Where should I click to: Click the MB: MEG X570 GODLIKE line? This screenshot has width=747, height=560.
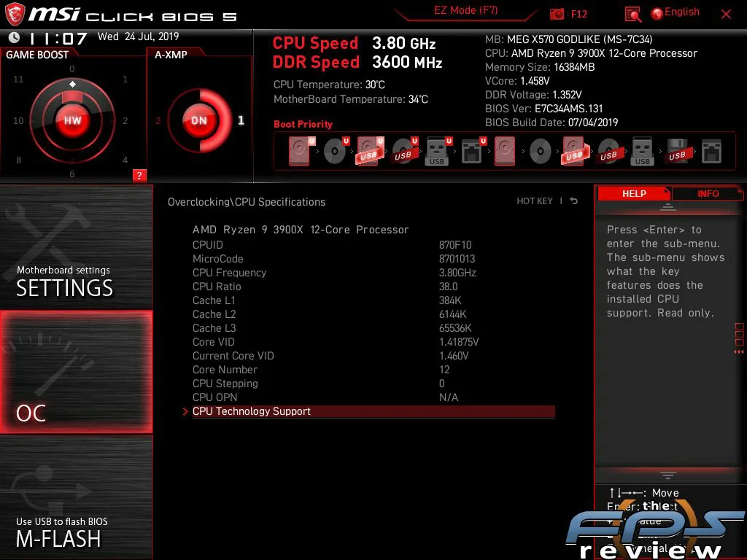568,39
